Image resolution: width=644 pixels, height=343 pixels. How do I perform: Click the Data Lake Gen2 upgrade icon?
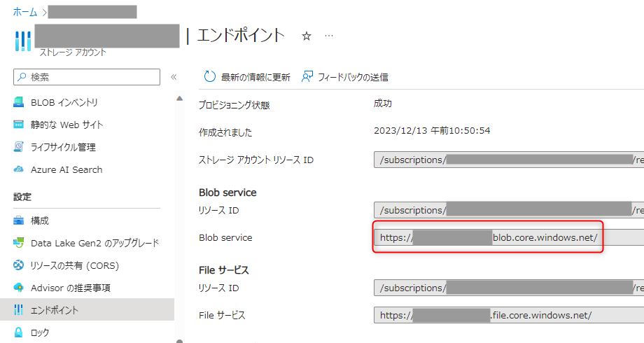click(x=18, y=243)
